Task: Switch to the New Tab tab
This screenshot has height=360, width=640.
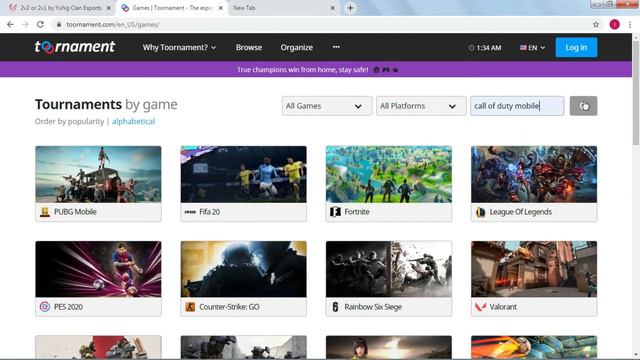Action: (282, 8)
